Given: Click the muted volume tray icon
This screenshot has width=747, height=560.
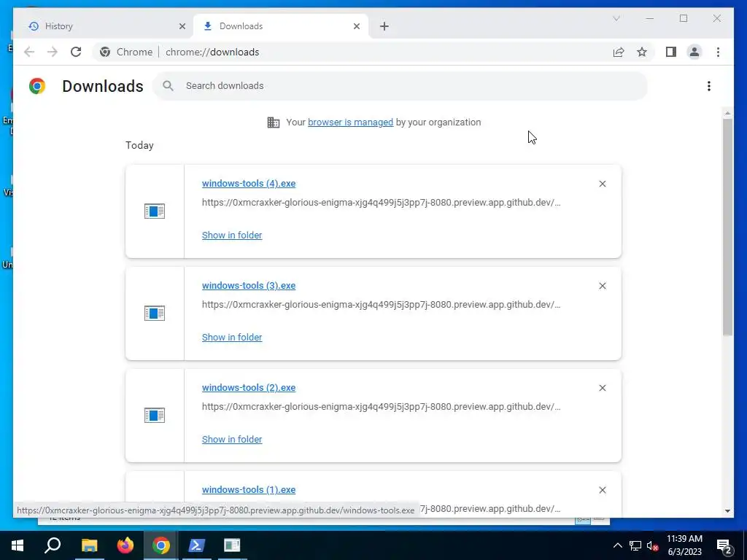Looking at the screenshot, I should [652, 545].
